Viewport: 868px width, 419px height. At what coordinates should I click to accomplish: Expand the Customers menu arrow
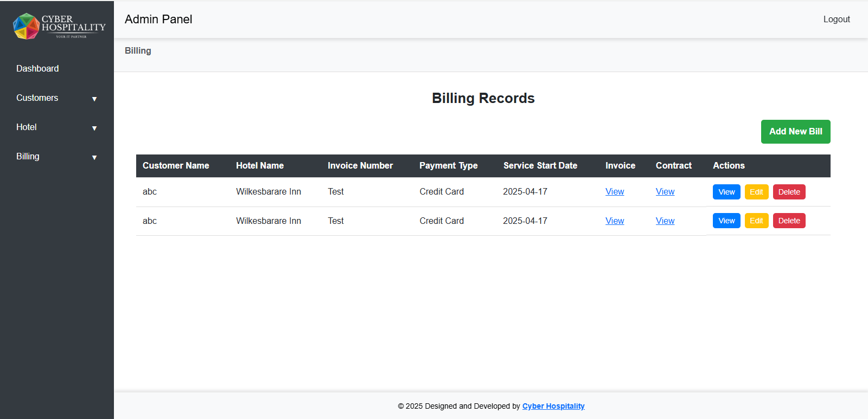pos(94,99)
